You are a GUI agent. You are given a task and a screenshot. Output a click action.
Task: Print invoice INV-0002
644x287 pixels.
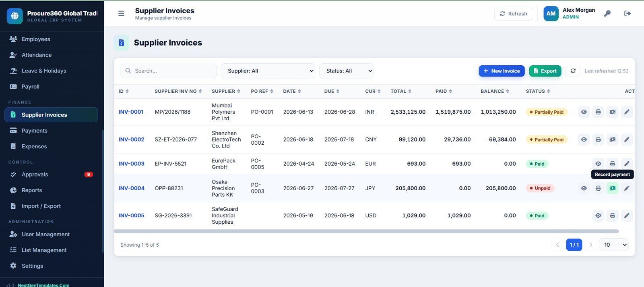pos(598,139)
